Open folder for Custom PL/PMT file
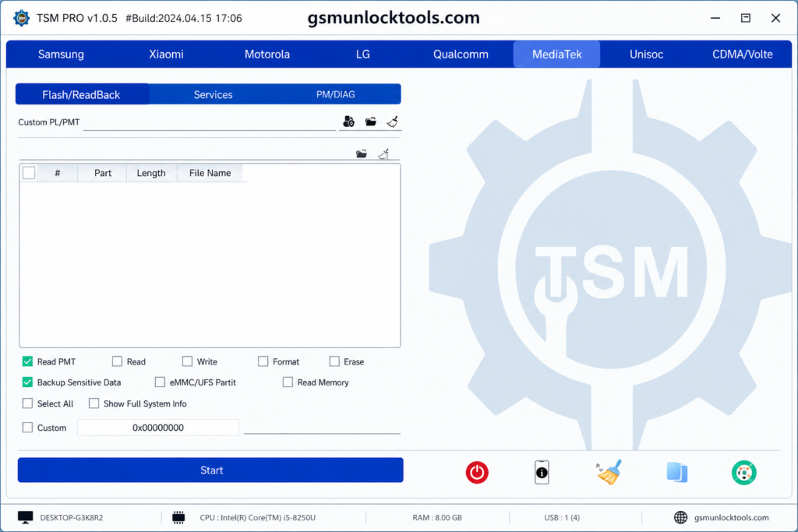This screenshot has width=798, height=532. 370,122
